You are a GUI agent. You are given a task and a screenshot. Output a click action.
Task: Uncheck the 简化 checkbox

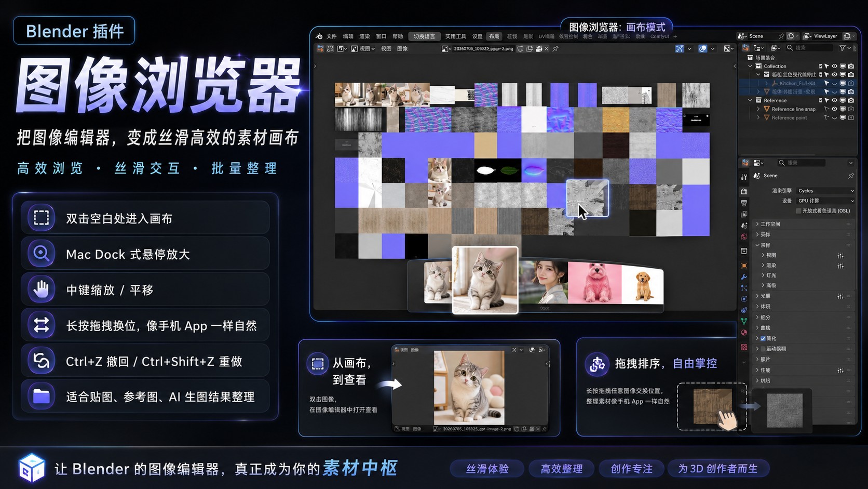point(763,338)
